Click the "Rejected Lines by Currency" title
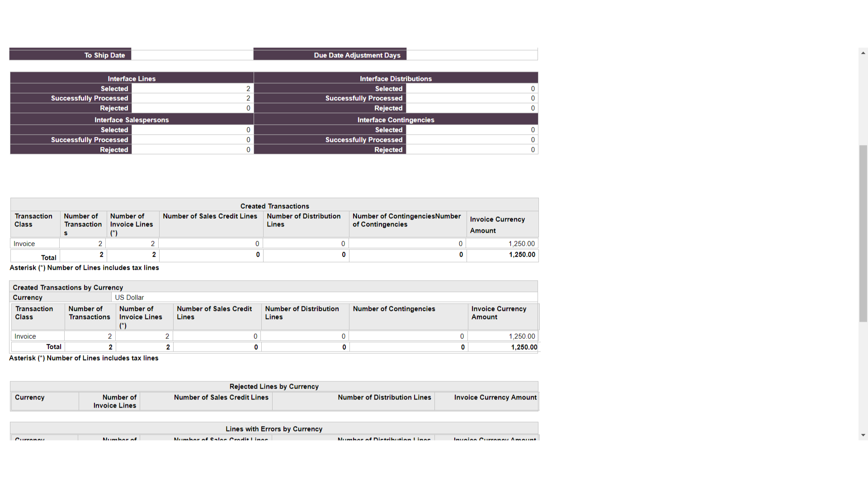 [x=274, y=386]
